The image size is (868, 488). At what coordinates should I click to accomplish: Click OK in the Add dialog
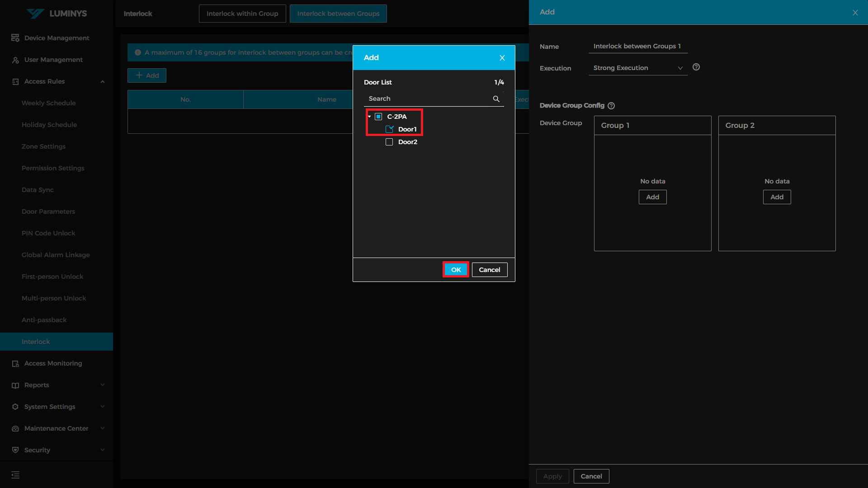point(456,270)
